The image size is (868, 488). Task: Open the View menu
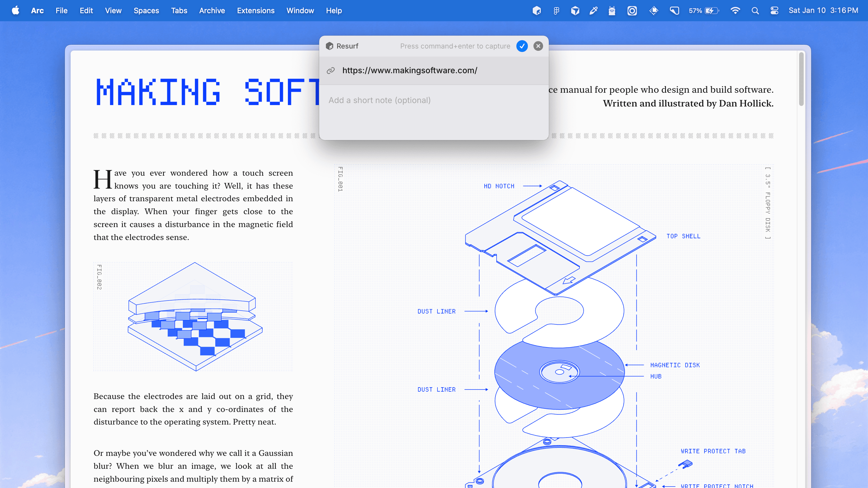tap(113, 11)
